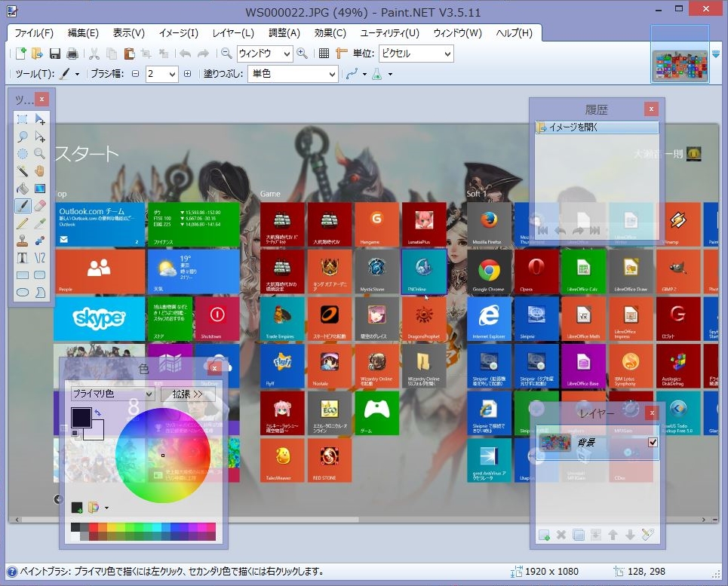Viewport: 728px width, 586px height.
Task: Toggle the pixel grid display
Action: 324,54
